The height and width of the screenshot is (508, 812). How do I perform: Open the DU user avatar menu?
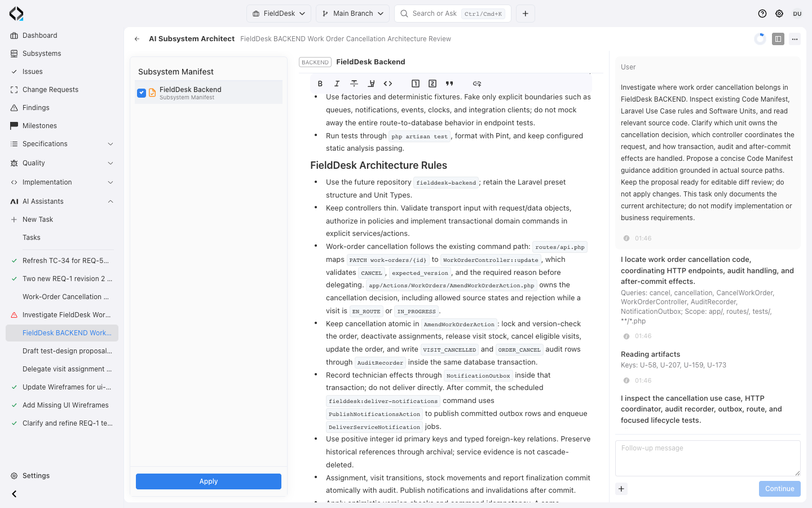[797, 14]
